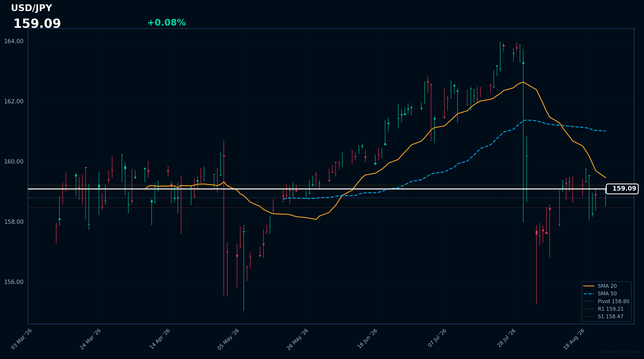This screenshot has width=644, height=359.
Task: Click the orange SMA 20 legend line swatch
Action: tap(589, 286)
